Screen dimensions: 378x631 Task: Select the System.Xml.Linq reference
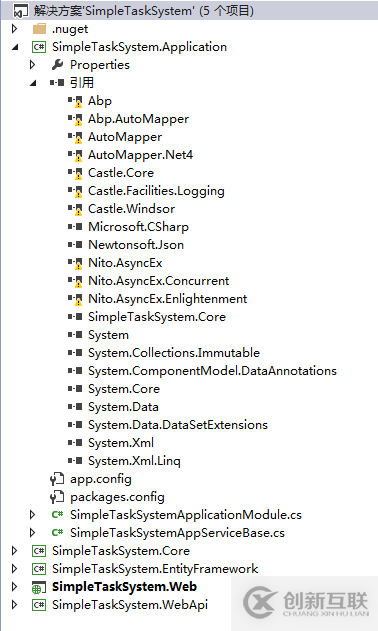coord(134,461)
